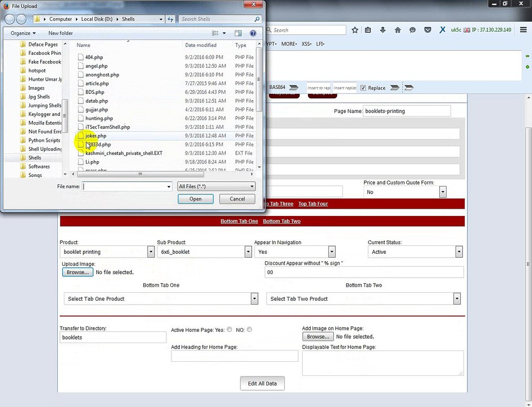The image size is (532, 407).
Task: Expand the Product dropdown showing booklet printing
Action: pyautogui.click(x=151, y=252)
